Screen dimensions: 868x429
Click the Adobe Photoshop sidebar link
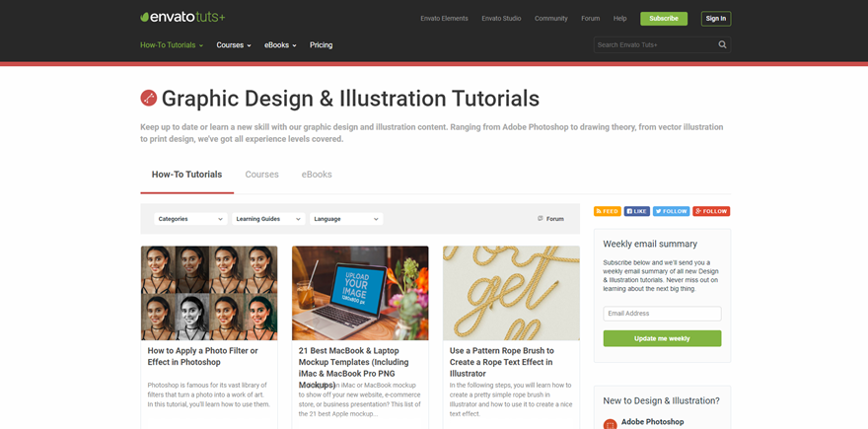tap(653, 422)
